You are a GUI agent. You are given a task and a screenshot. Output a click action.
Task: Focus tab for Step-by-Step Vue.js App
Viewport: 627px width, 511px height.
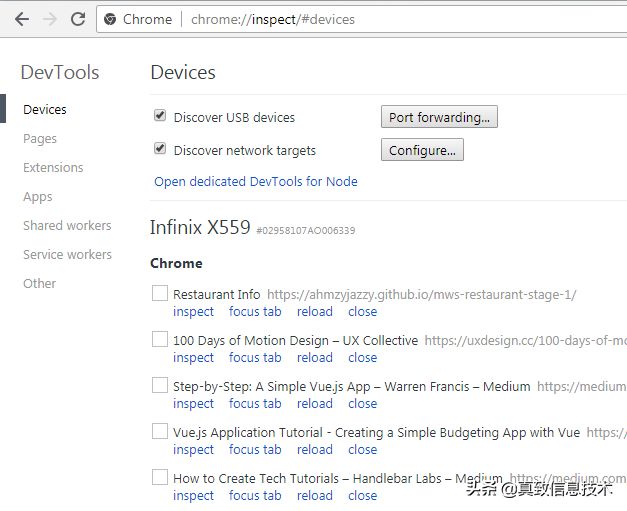click(255, 404)
